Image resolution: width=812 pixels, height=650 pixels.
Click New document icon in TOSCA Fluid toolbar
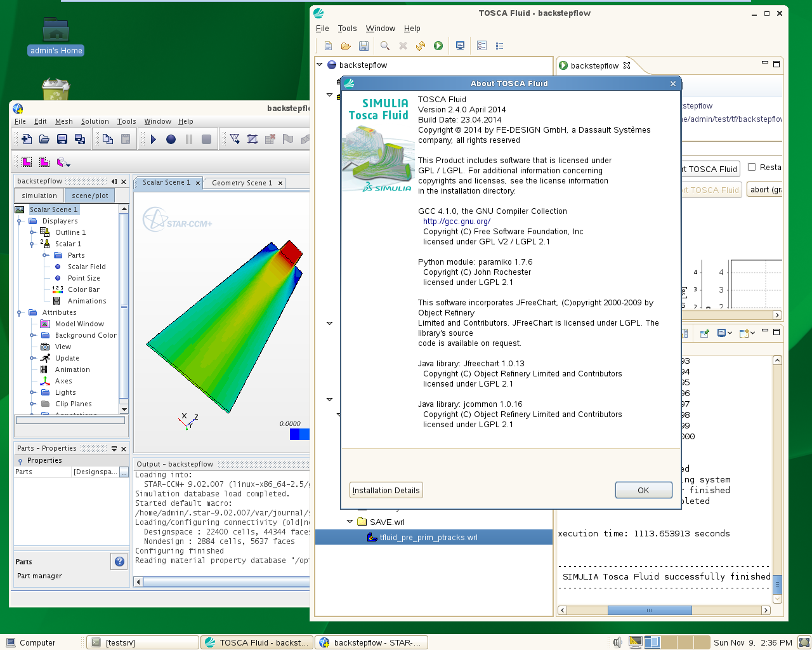tap(328, 46)
